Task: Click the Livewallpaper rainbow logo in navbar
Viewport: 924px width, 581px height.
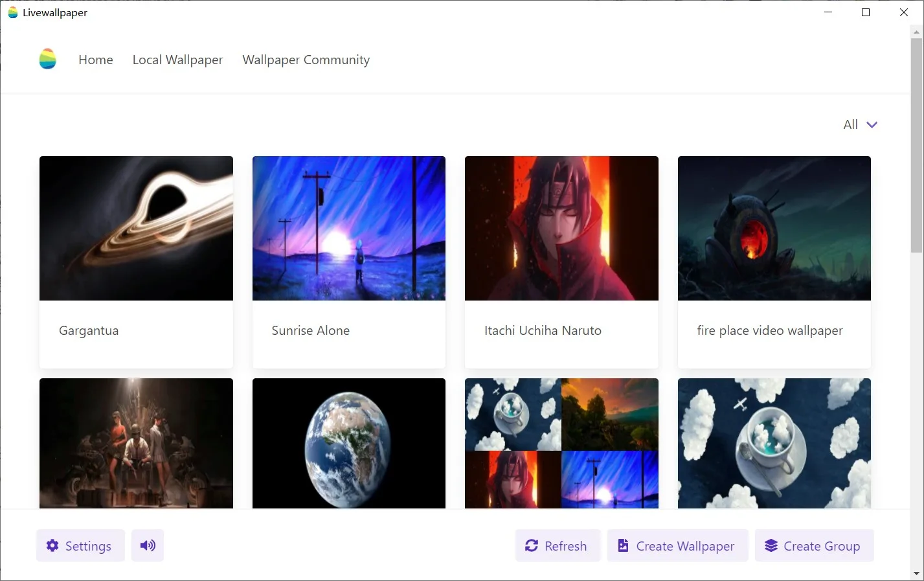Action: pos(47,59)
